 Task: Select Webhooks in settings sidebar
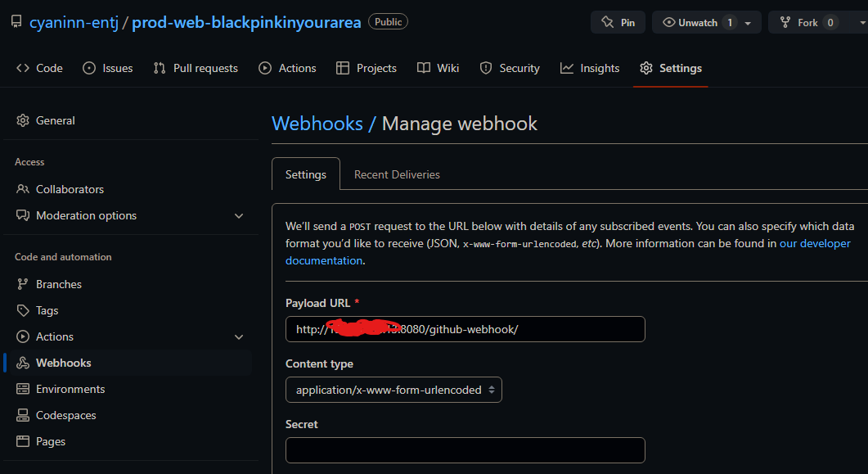coord(130,363)
